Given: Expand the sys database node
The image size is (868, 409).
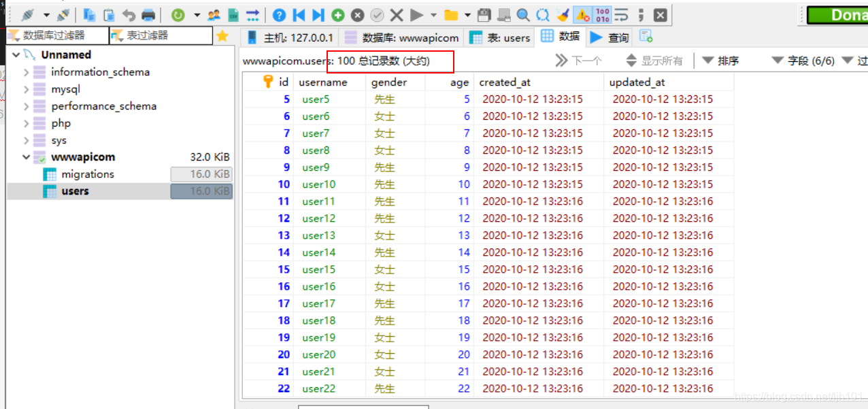Looking at the screenshot, I should coord(27,140).
